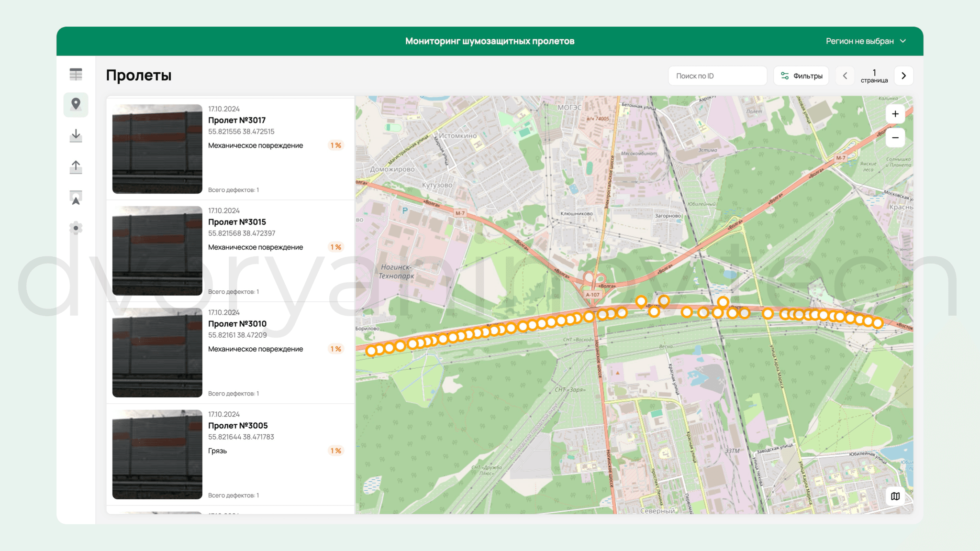Viewport: 980px width, 551px height.
Task: Click the download arrow sidebar icon
Action: (76, 136)
